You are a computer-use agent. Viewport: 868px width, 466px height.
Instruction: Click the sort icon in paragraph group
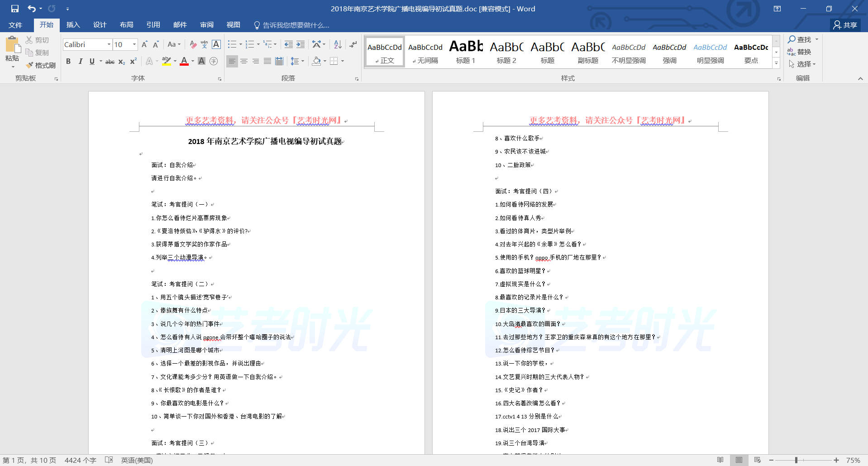tap(338, 44)
